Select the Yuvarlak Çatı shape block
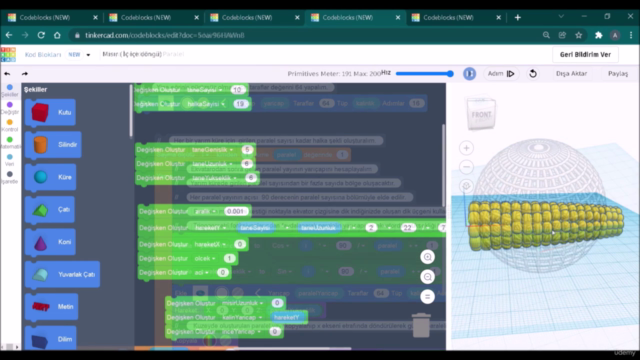This screenshot has width=640, height=360. (x=62, y=274)
